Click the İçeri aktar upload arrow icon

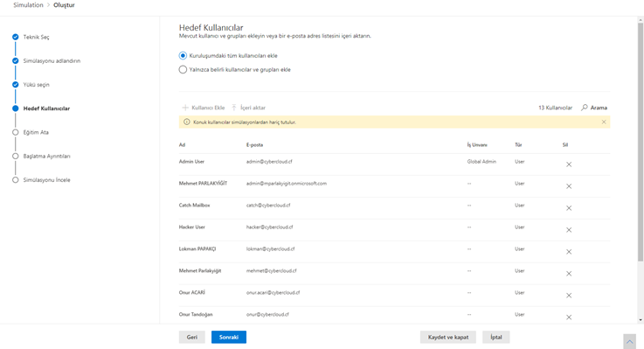(x=233, y=108)
